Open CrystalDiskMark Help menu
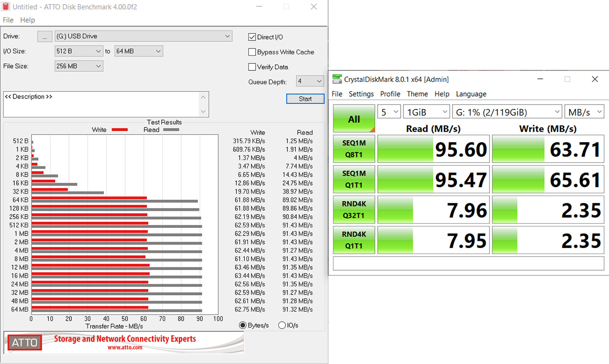This screenshot has width=609, height=364. [442, 94]
